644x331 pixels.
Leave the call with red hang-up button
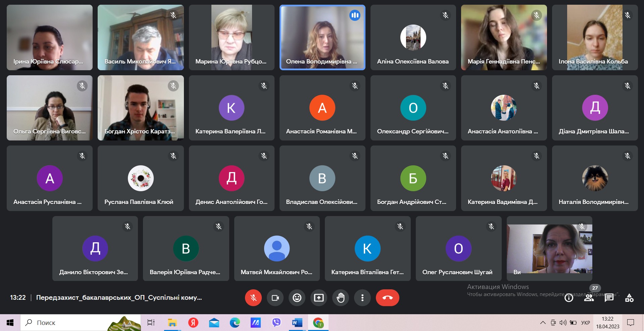[387, 298]
